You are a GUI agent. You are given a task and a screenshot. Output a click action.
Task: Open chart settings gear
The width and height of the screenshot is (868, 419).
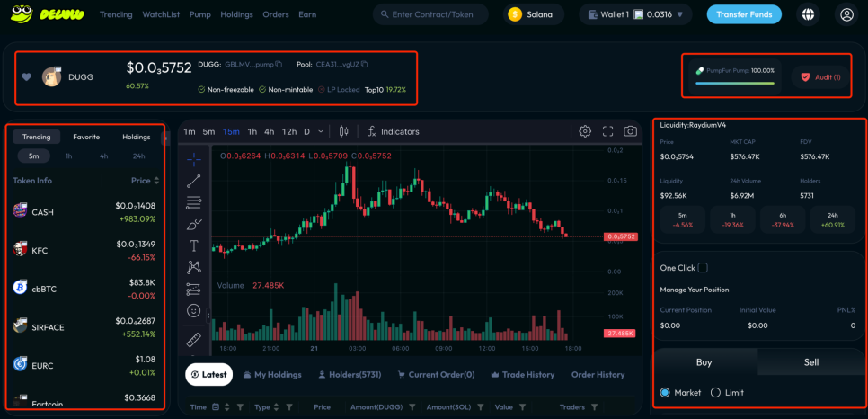click(585, 131)
